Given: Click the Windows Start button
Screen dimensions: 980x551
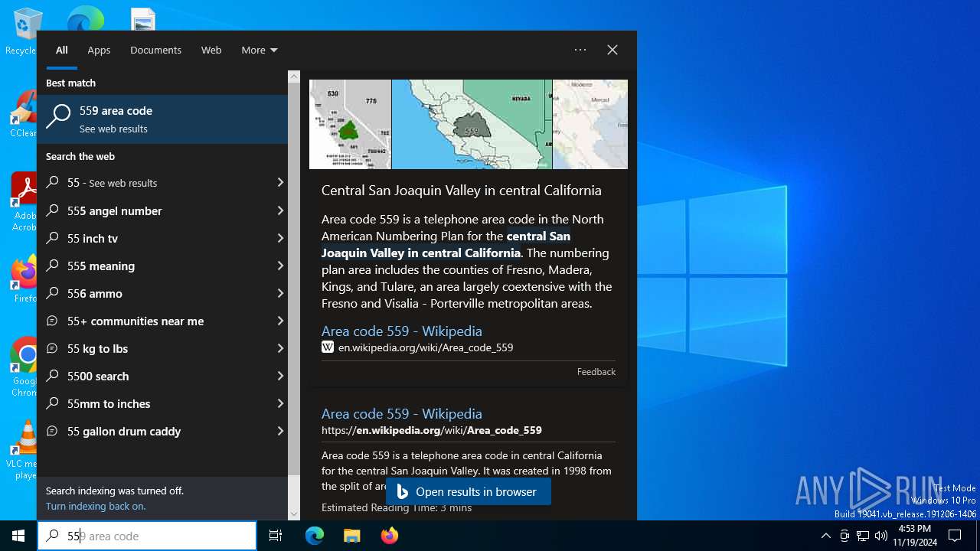Looking at the screenshot, I should pyautogui.click(x=18, y=536).
